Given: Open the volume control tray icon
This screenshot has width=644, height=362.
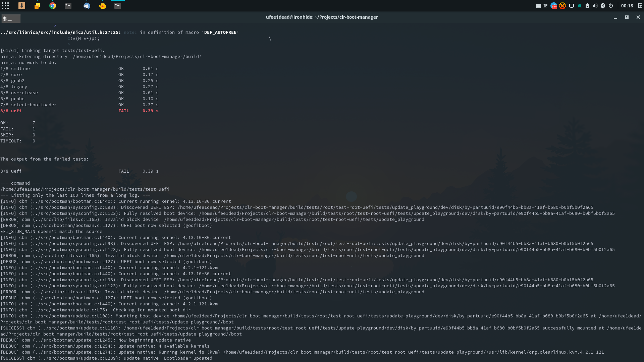Looking at the screenshot, I should (595, 6).
